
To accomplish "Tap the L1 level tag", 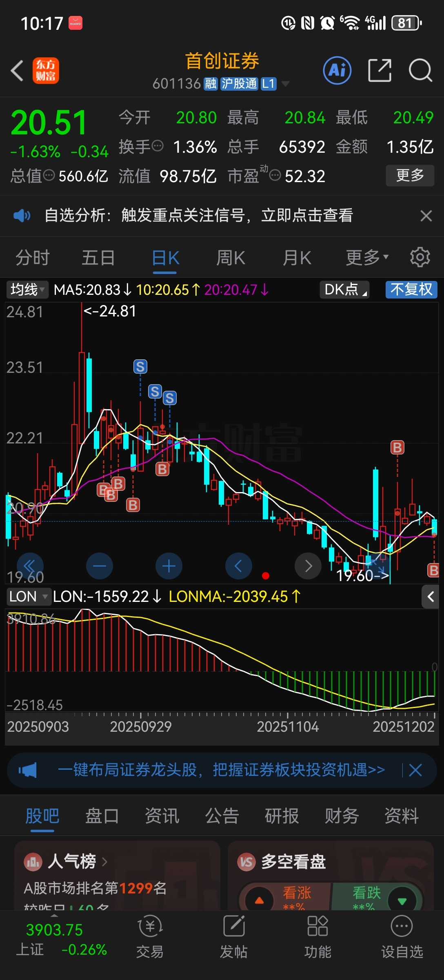I will (x=269, y=84).
